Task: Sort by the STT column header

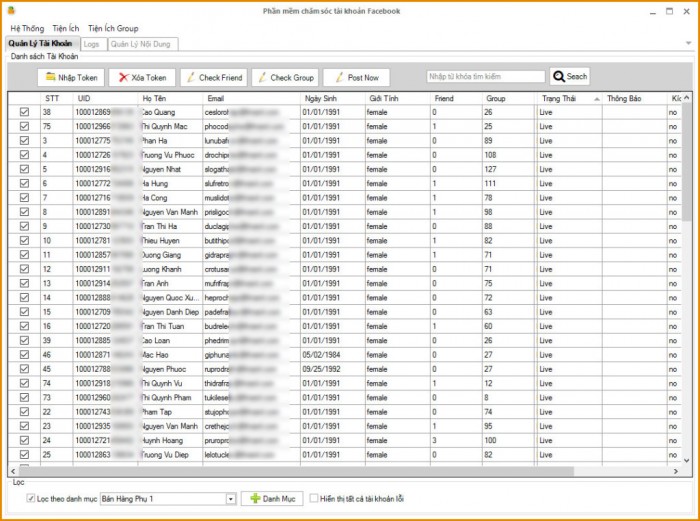Action: 57,98
